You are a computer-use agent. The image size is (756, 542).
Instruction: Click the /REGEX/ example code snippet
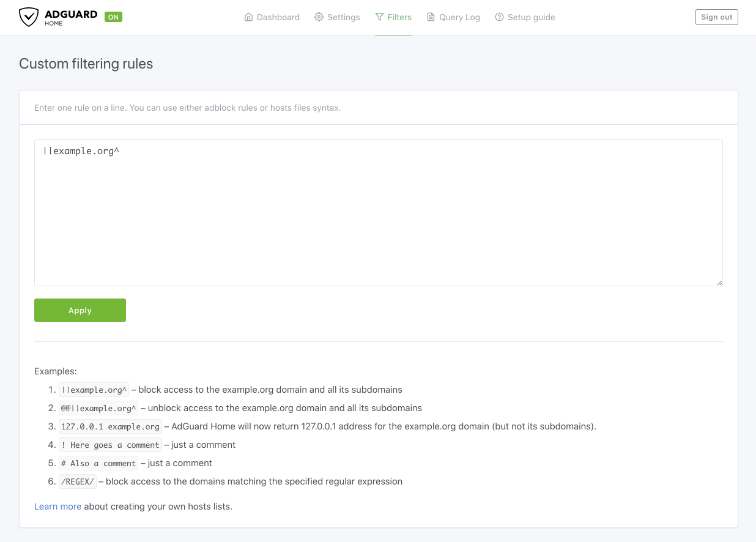pos(78,481)
